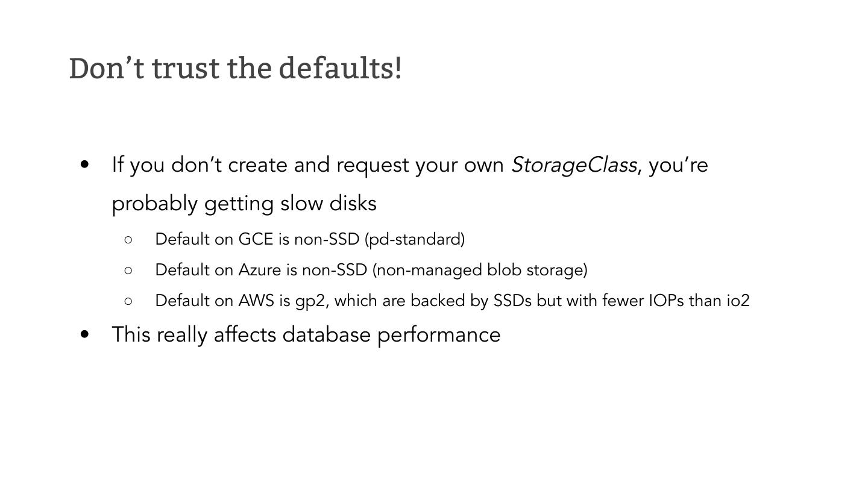
Task: Click the word "SSDs" in AWS line
Action: 512,301
